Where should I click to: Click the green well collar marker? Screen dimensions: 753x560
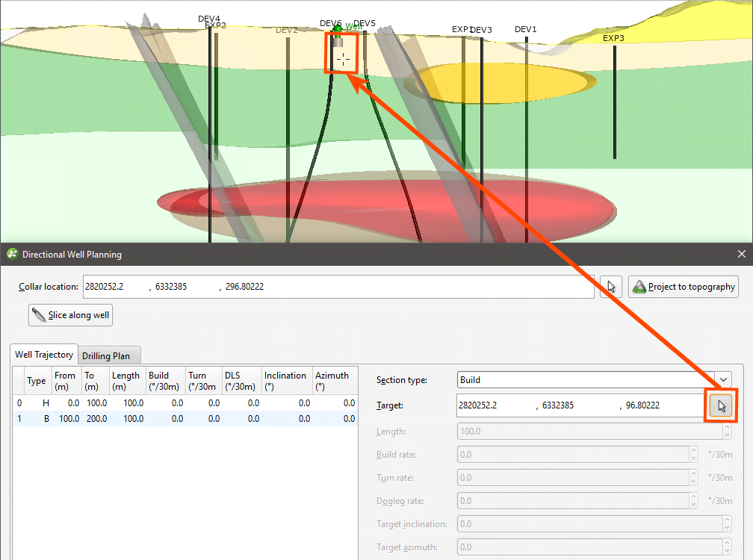tap(338, 29)
